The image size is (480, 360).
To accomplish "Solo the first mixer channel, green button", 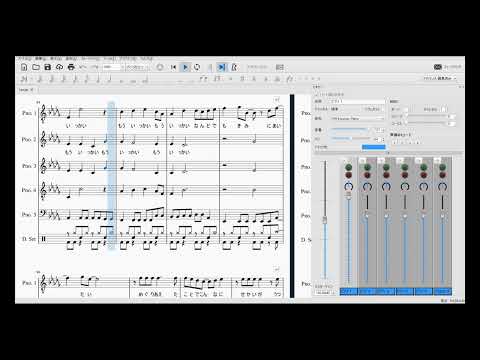I will click(x=349, y=167).
